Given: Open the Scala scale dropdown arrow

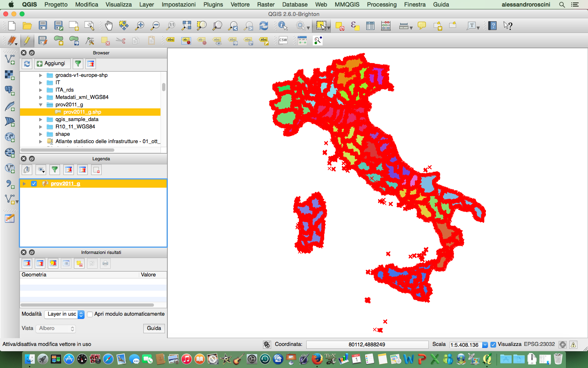Looking at the screenshot, I should (x=485, y=345).
